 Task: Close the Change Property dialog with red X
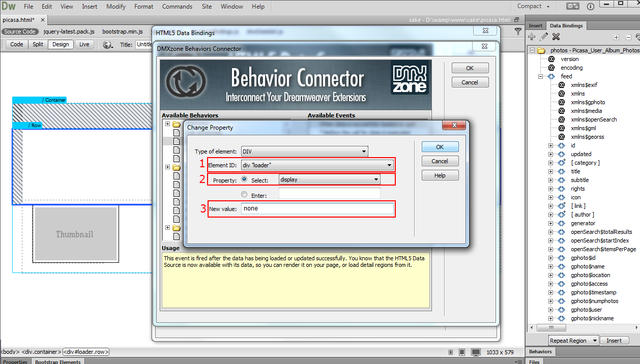[x=455, y=126]
